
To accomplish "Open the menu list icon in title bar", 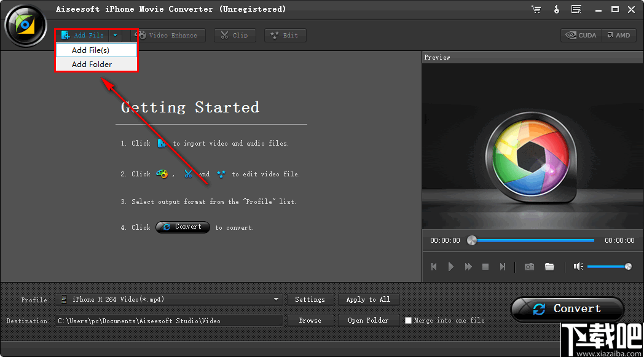I will tap(576, 9).
